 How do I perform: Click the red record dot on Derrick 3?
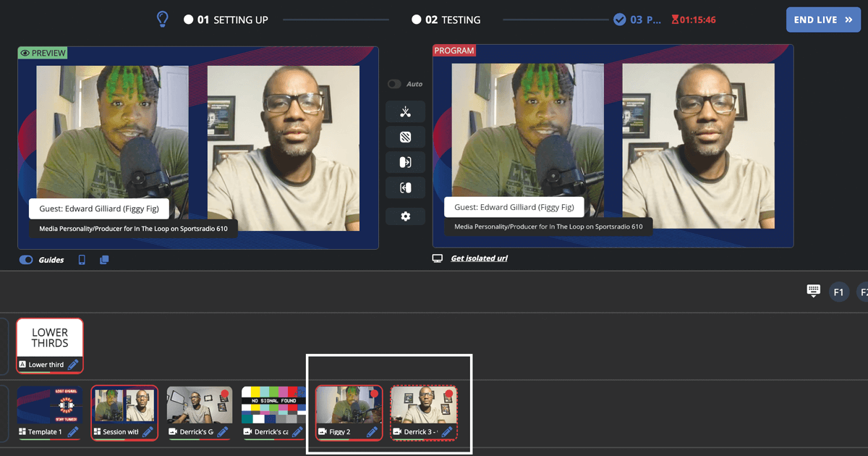click(x=448, y=394)
